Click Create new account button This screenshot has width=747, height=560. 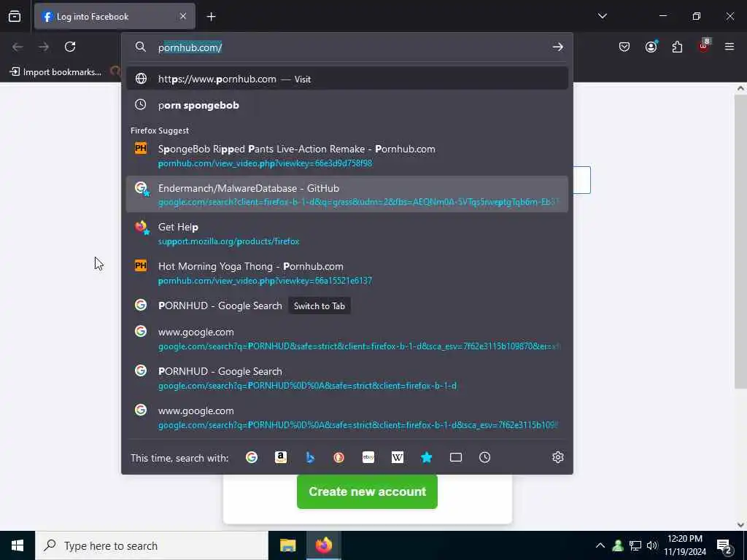click(x=367, y=491)
